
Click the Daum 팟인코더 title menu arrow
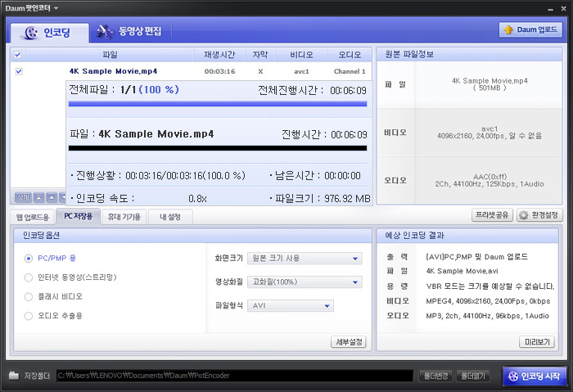pyautogui.click(x=56, y=7)
